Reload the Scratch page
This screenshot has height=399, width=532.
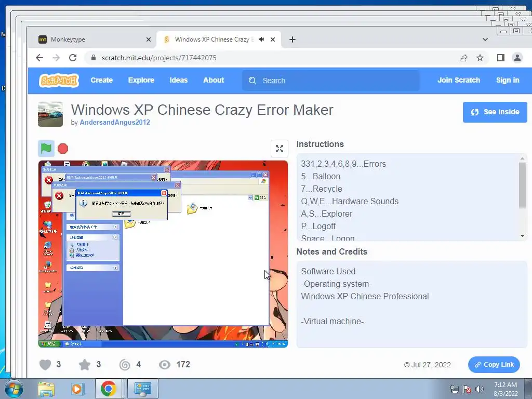coord(73,58)
